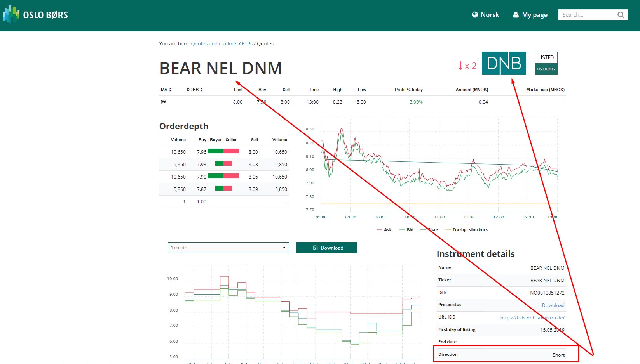Screen dimensions: 640x364
Task: Click the Oslo Børs logo
Action: [x=35, y=15]
